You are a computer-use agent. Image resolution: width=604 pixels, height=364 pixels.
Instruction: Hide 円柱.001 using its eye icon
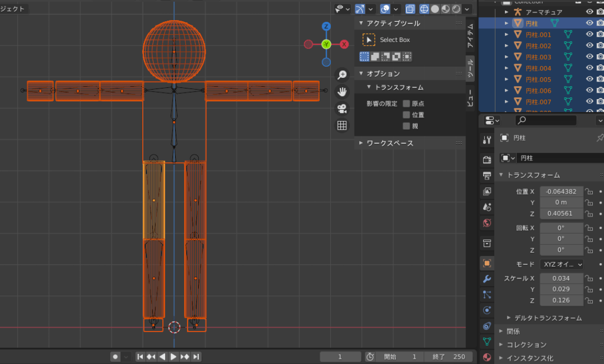point(589,34)
